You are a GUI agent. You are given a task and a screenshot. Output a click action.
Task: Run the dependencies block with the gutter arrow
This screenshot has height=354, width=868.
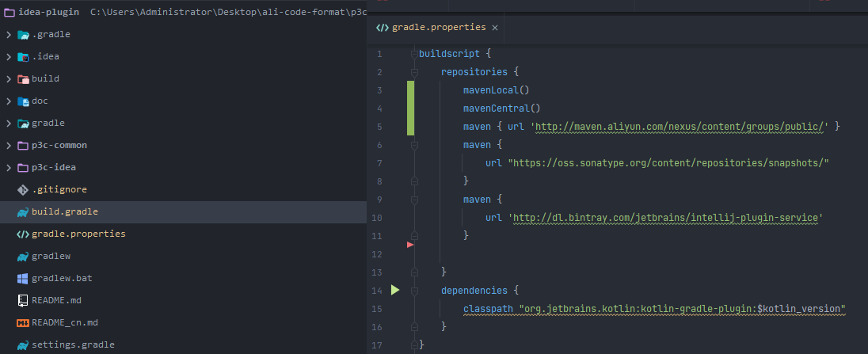(x=394, y=290)
